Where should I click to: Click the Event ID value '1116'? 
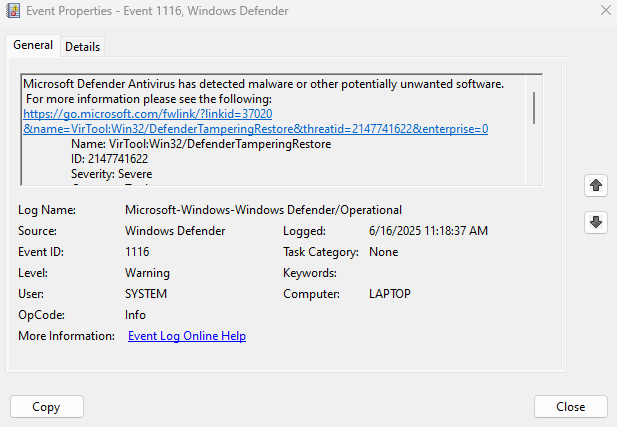coord(137,252)
